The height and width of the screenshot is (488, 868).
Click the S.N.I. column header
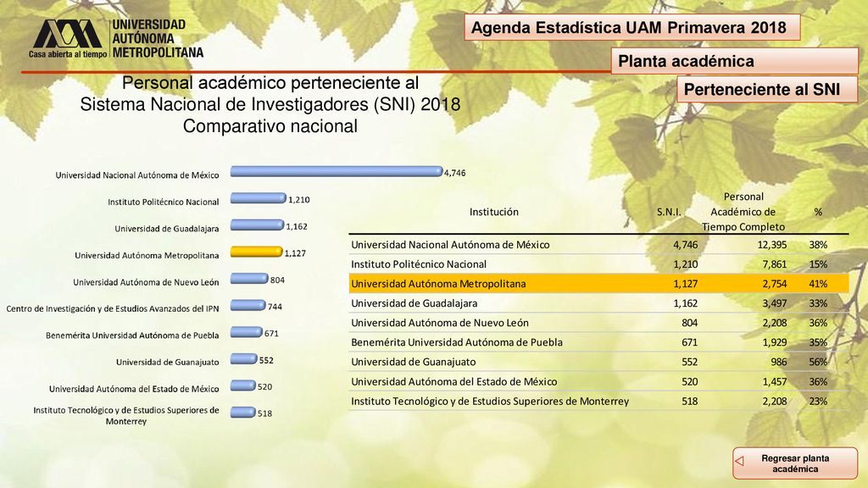click(669, 211)
